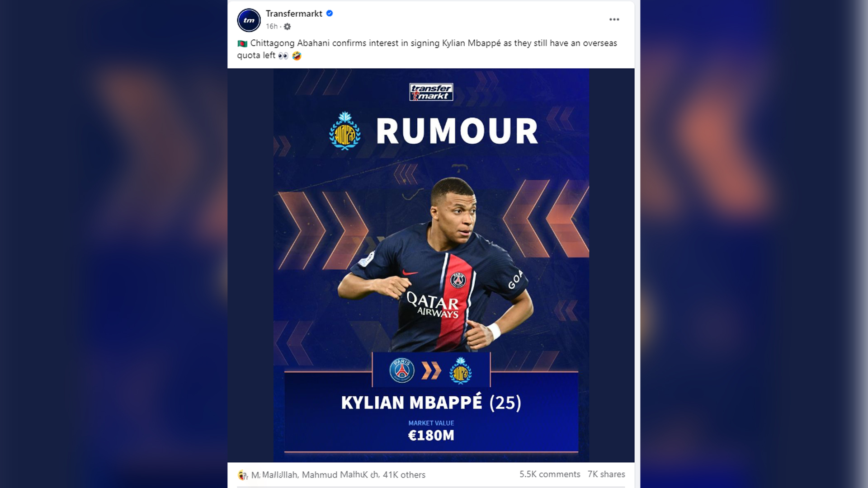868x488 pixels.
Task: Open the Transfermarkt page name link
Action: pos(294,14)
